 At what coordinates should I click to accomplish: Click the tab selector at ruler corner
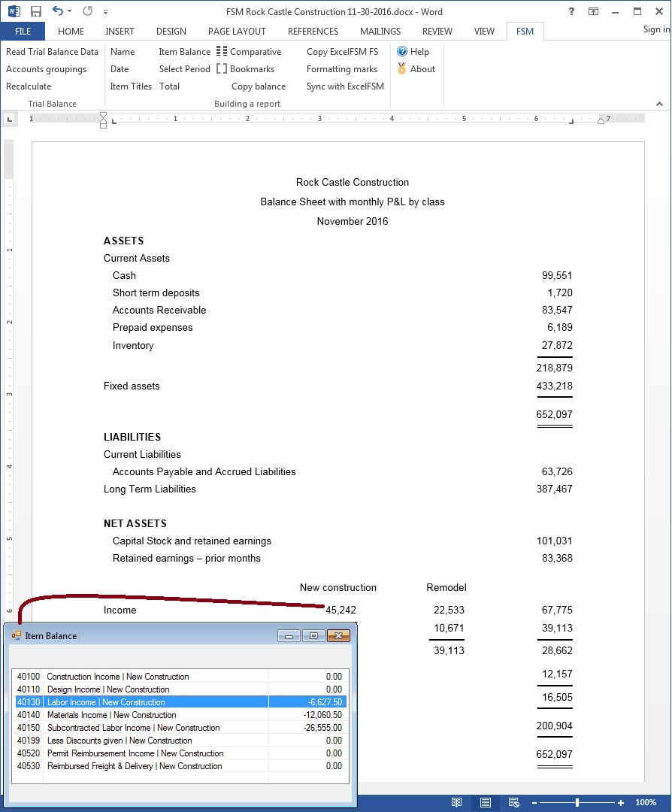tap(9, 120)
